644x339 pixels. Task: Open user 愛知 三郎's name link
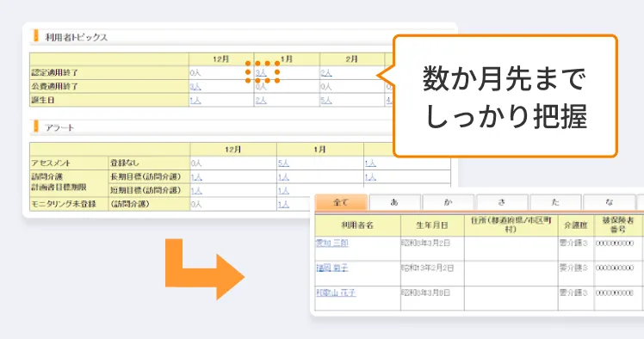pos(331,243)
